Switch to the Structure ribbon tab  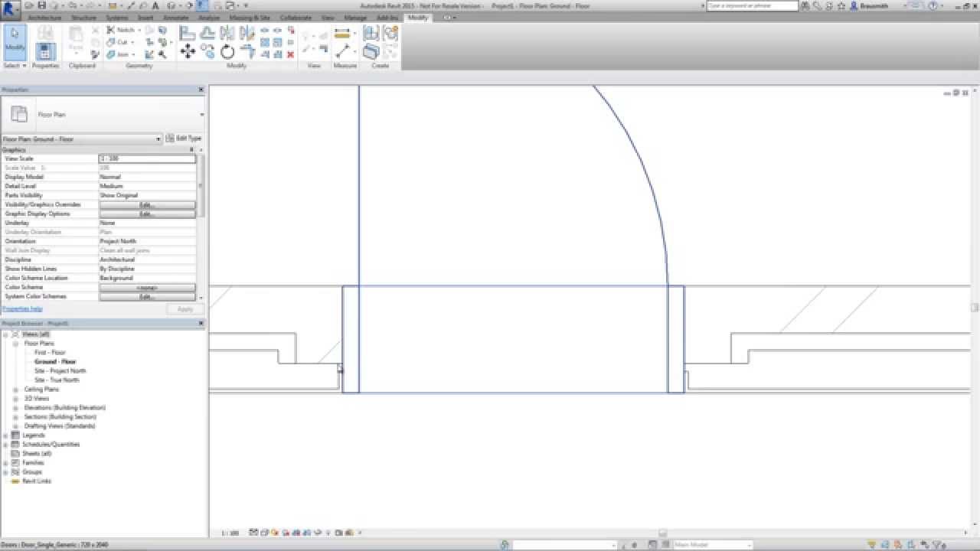pyautogui.click(x=84, y=17)
